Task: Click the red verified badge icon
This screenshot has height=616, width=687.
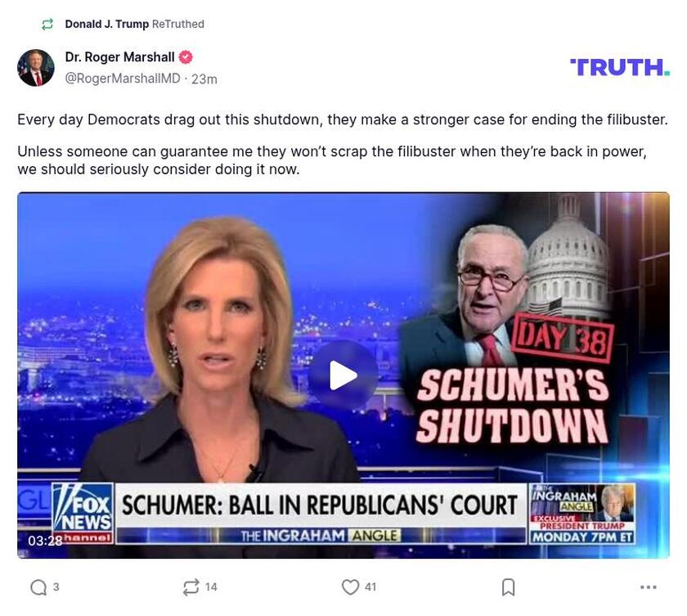Action: [186, 57]
